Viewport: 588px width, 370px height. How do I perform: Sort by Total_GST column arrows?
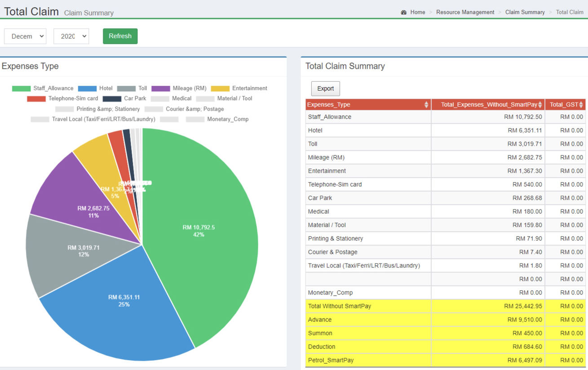pyautogui.click(x=581, y=105)
